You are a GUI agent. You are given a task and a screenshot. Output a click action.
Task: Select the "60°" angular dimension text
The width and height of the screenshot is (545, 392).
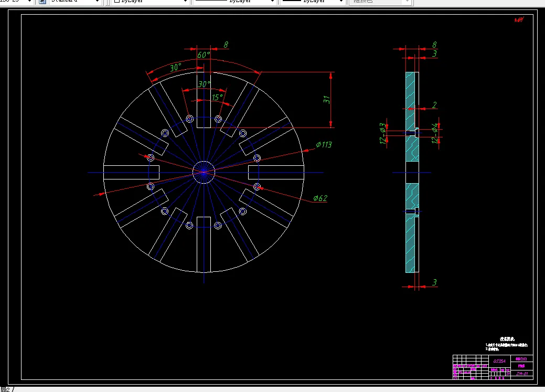(204, 55)
